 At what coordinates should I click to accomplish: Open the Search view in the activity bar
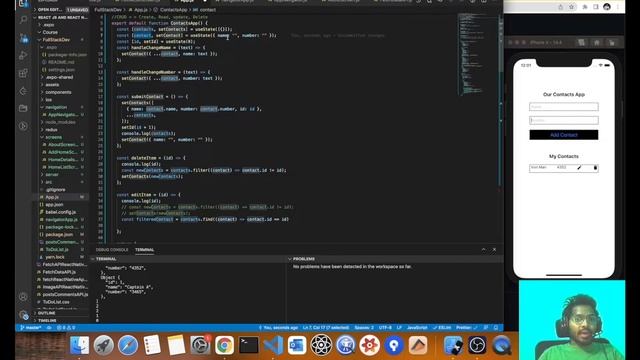pyautogui.click(x=24, y=19)
